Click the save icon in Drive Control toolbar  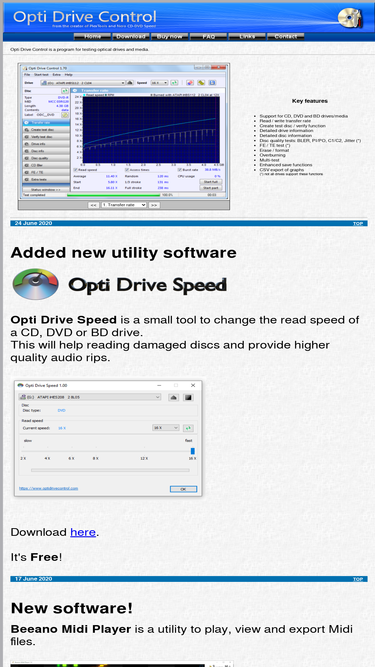coord(212,83)
